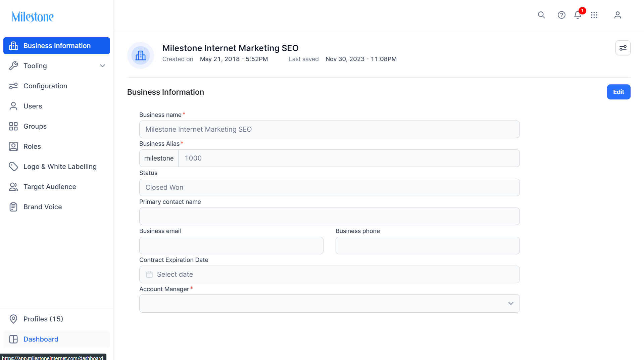Screen dimensions: 644x360
Task: Click the 'Business Information' section heading
Action: 165,92
